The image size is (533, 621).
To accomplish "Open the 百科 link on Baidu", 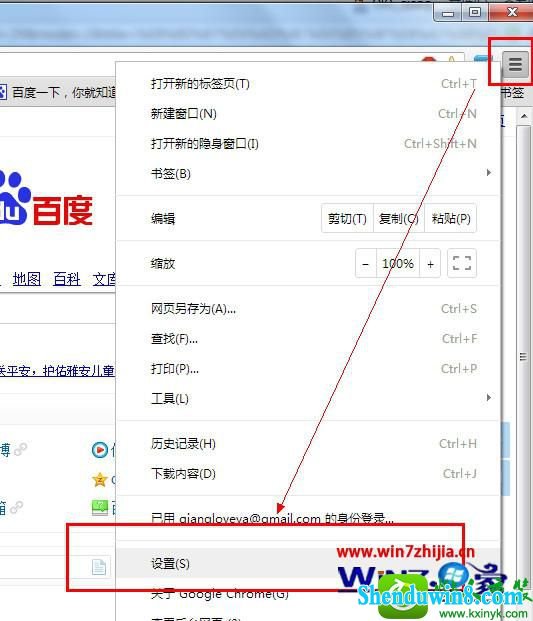I will pos(67,279).
